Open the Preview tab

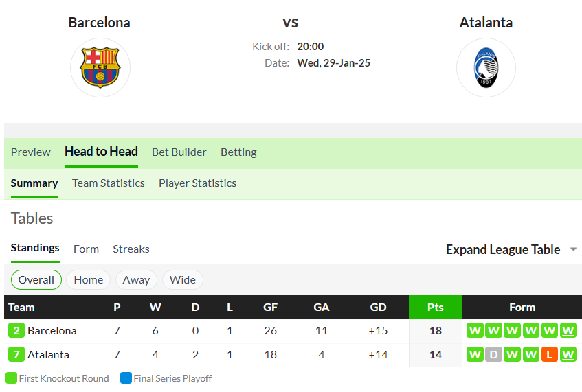[31, 152]
